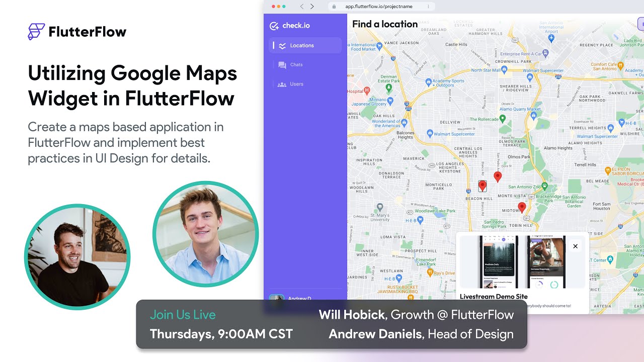This screenshot has width=644, height=362.
Task: Click the St. Mary's University marker
Action: [x=380, y=207]
